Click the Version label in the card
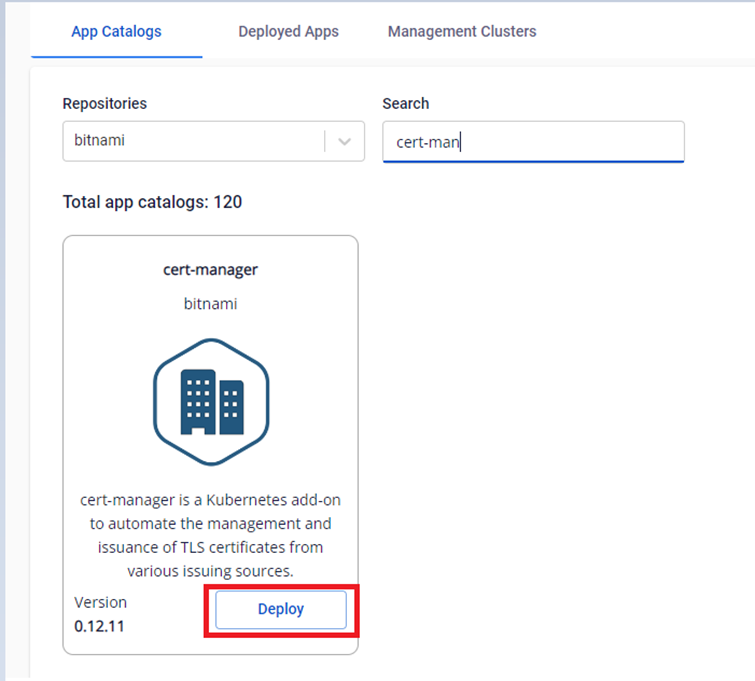The height and width of the screenshot is (681, 755). (x=100, y=602)
